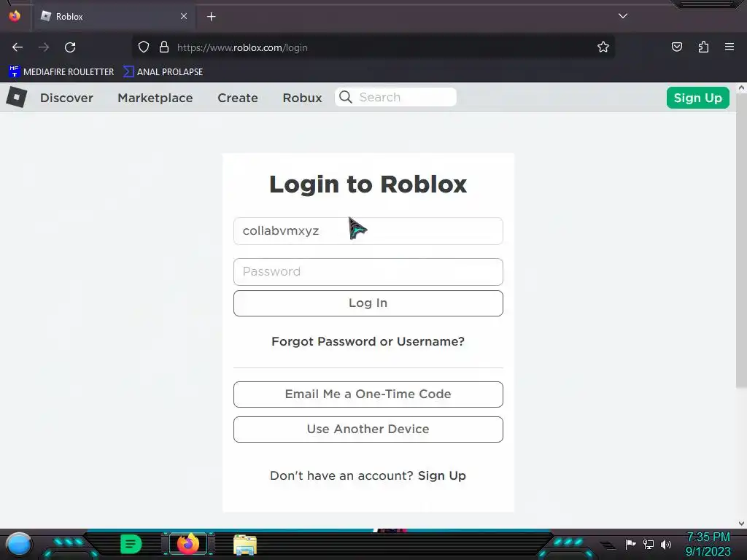Click the action center flag tray icon

(630, 544)
